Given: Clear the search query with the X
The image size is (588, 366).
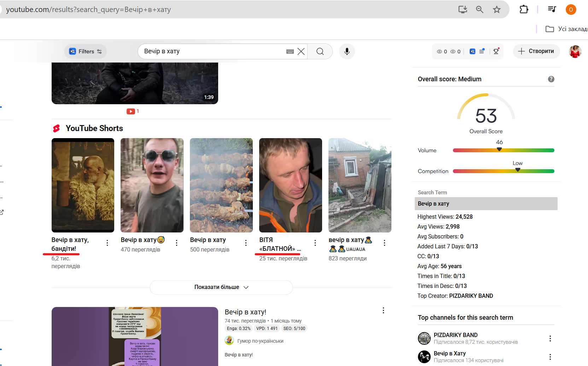Looking at the screenshot, I should [301, 52].
